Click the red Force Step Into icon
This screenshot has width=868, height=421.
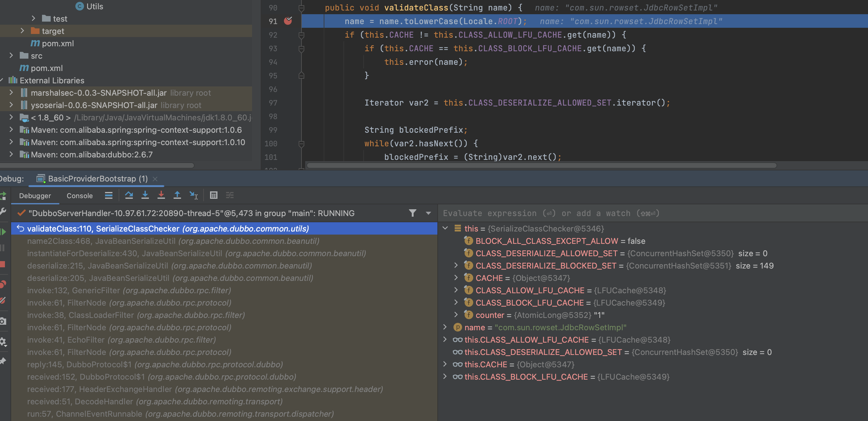pyautogui.click(x=161, y=195)
